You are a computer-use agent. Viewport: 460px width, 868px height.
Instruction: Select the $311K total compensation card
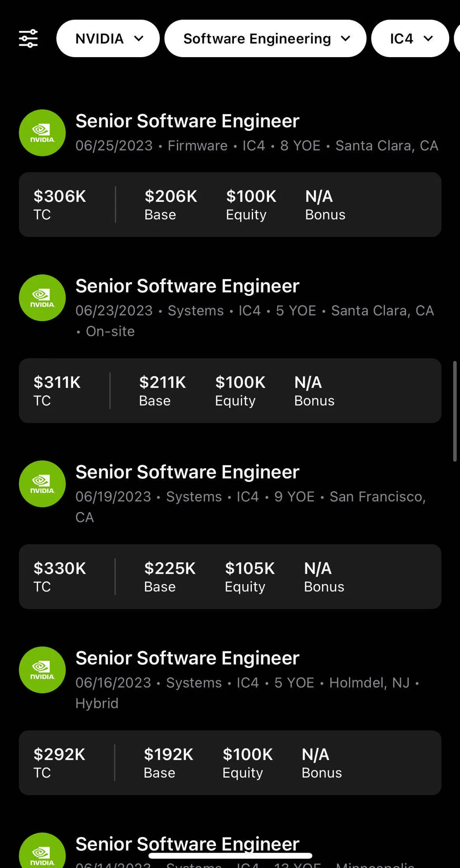[230, 391]
